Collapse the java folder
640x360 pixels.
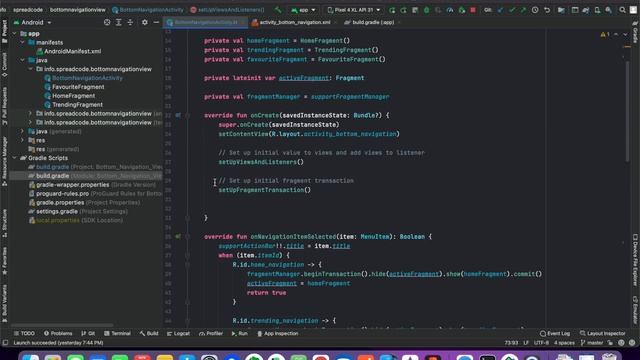point(22,60)
